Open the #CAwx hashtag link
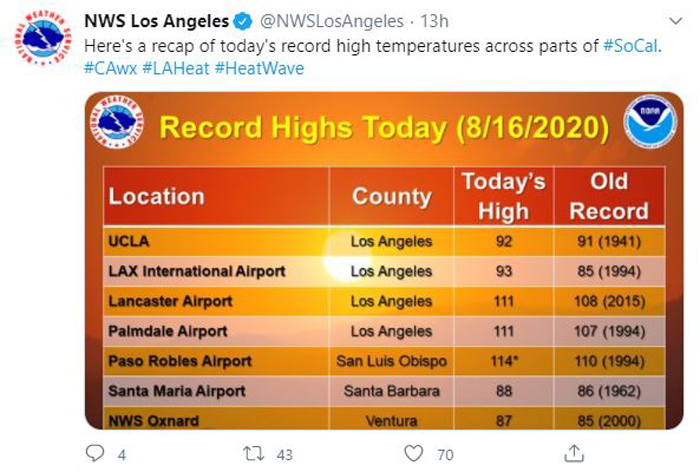This screenshot has height=472, width=700. 111,68
